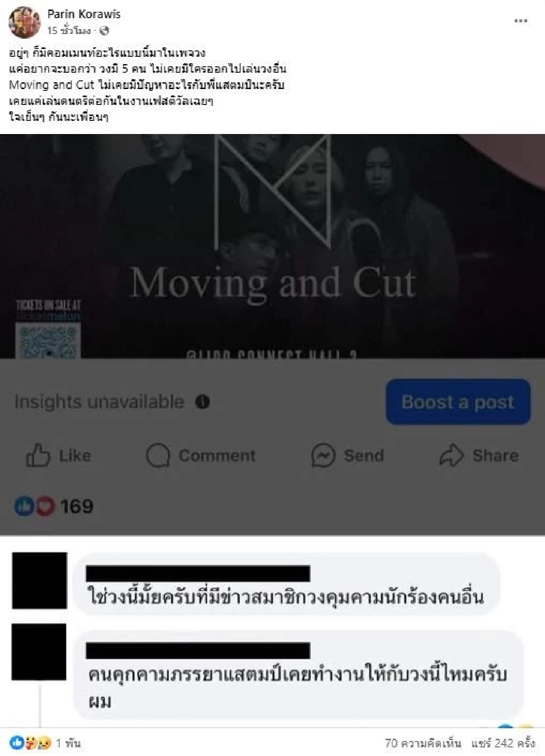Viewport: 545px width, 756px height.
Task: Open the 70 comments link
Action: (x=423, y=743)
